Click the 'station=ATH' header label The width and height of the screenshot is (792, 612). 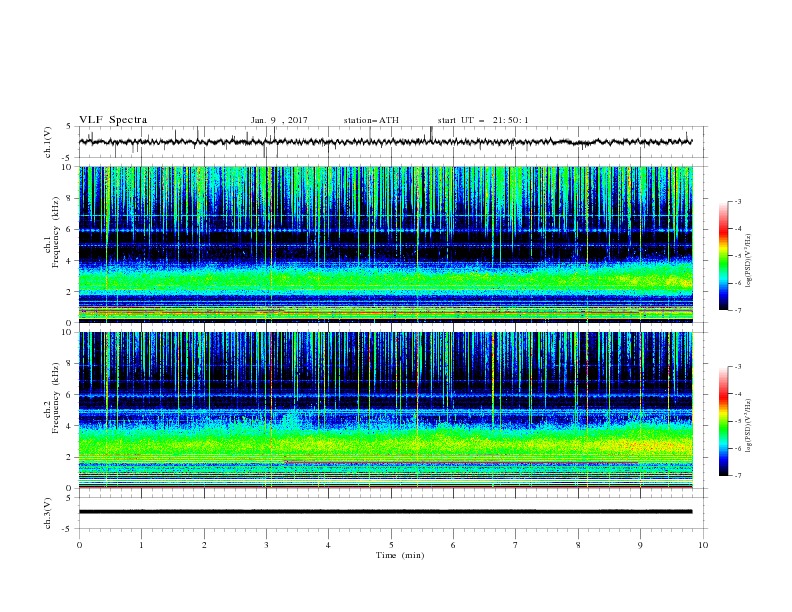pyautogui.click(x=371, y=120)
